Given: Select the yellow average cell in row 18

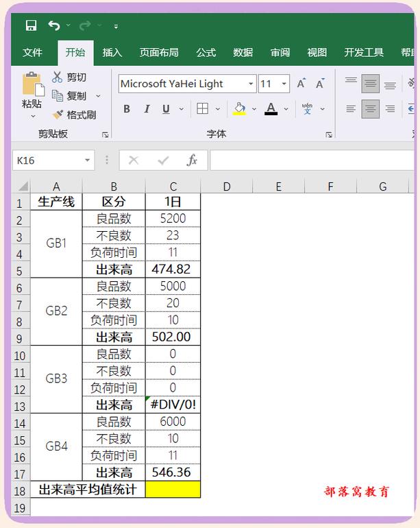Looking at the screenshot, I should [x=173, y=490].
